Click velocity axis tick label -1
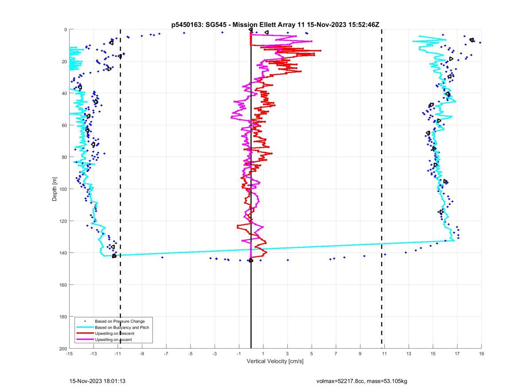The image size is (532, 392). [239, 354]
